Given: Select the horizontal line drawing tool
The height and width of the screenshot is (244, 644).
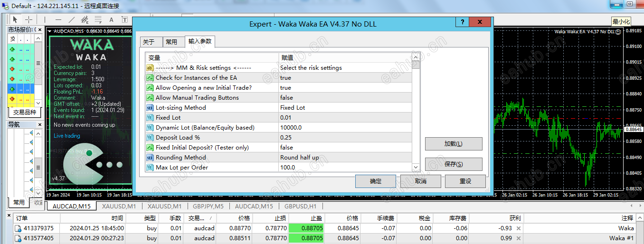Looking at the screenshot, I should (x=58, y=19).
